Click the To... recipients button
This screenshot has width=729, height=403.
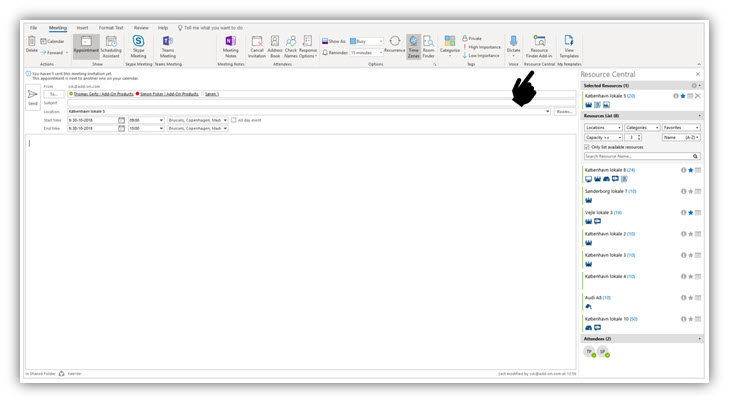53,94
